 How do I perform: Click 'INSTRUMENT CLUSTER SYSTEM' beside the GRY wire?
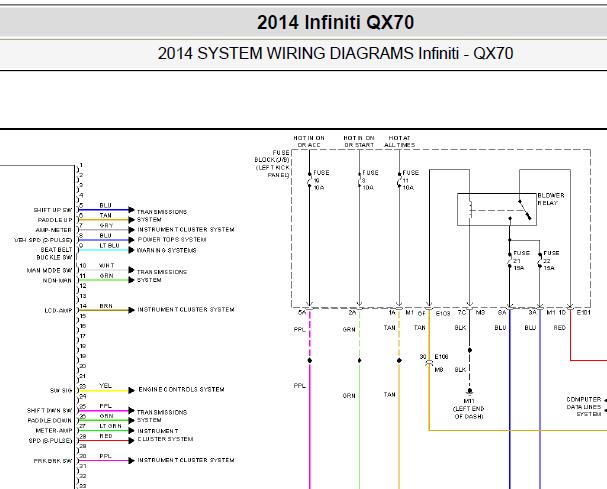coord(186,230)
